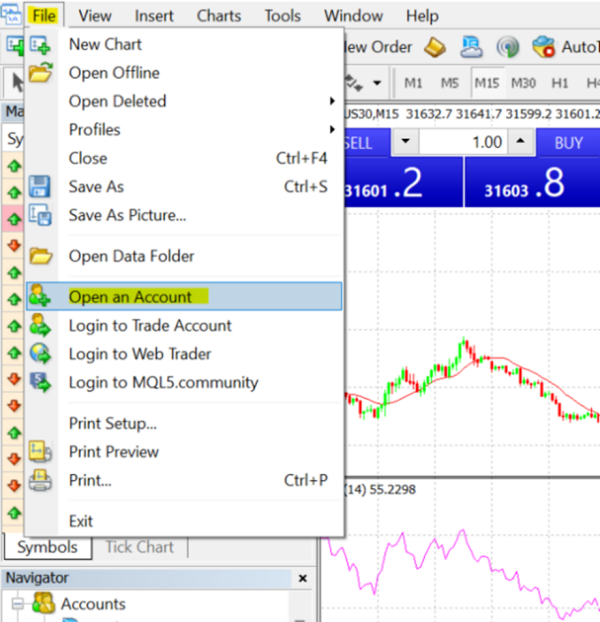Image resolution: width=600 pixels, height=622 pixels.
Task: Switch chart to M1 timeframe
Action: pyautogui.click(x=413, y=83)
